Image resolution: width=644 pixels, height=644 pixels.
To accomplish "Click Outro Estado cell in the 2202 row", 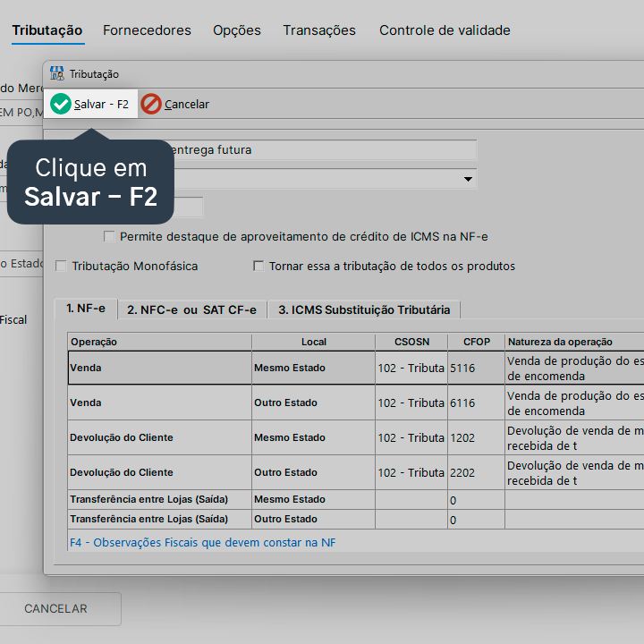I will pyautogui.click(x=313, y=472).
